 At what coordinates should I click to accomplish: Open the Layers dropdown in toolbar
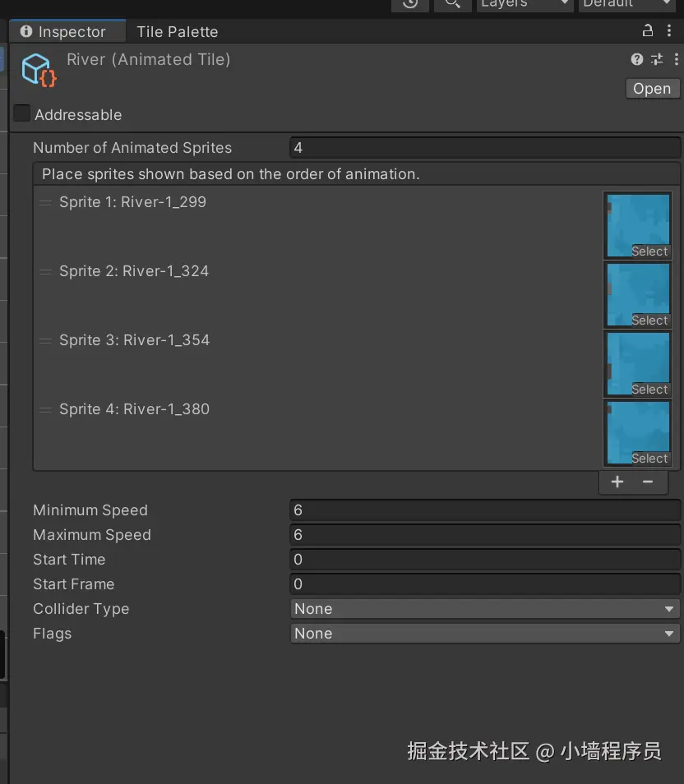coord(525,4)
